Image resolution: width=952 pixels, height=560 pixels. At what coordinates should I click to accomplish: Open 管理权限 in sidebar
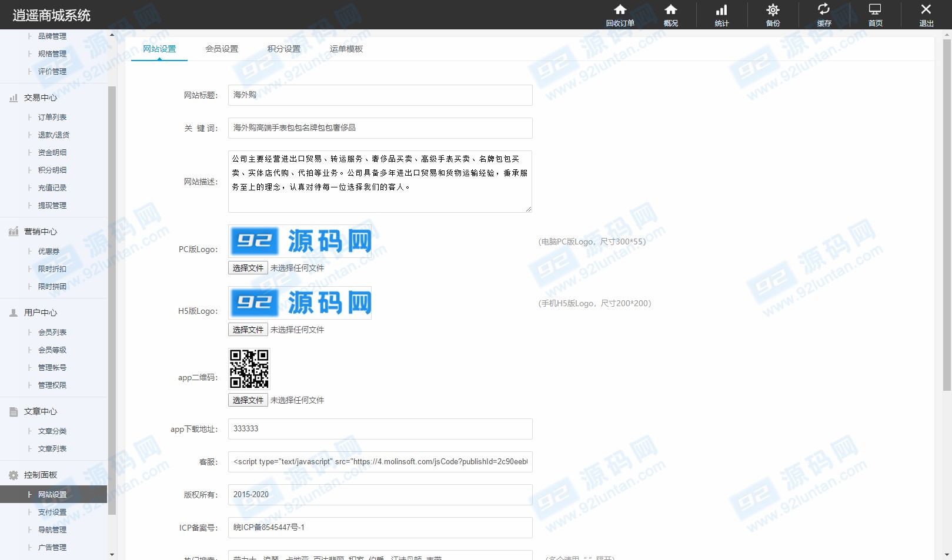coord(52,385)
